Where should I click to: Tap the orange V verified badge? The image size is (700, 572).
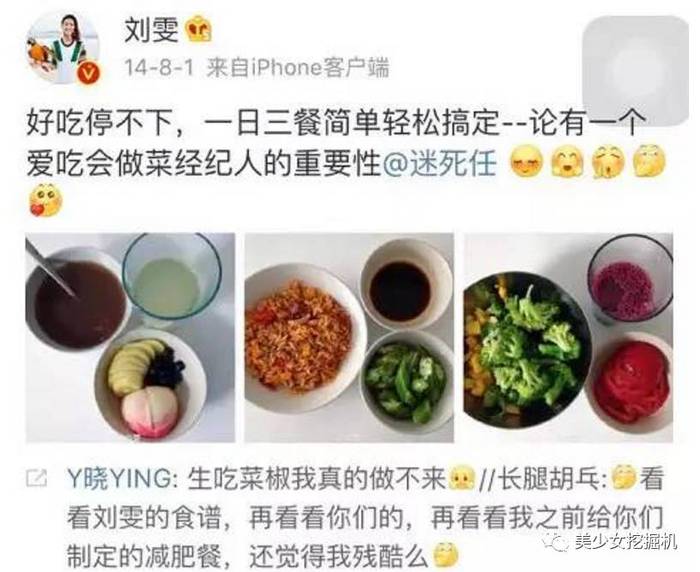pyautogui.click(x=89, y=72)
